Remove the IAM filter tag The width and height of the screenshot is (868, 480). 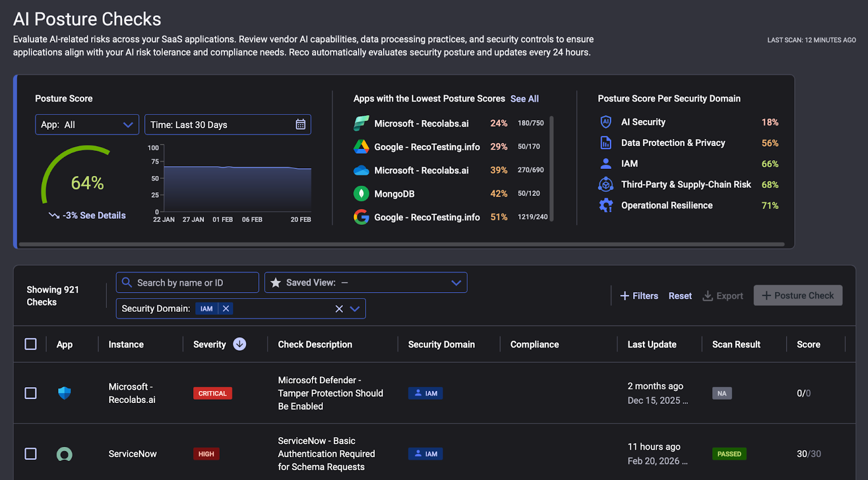coord(226,308)
